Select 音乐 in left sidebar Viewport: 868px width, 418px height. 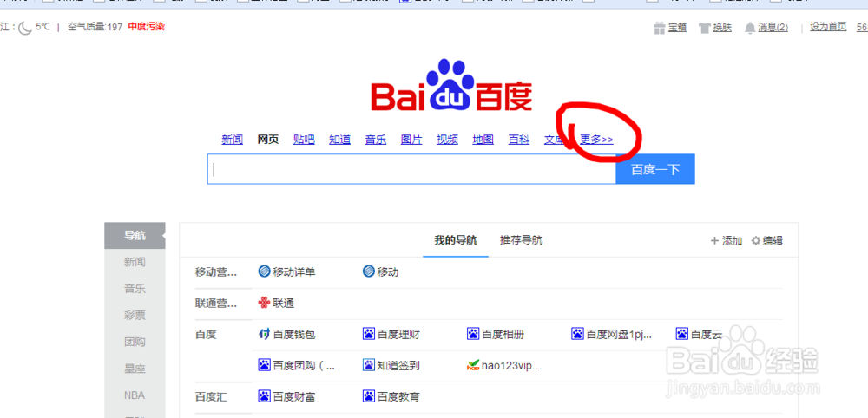[135, 289]
